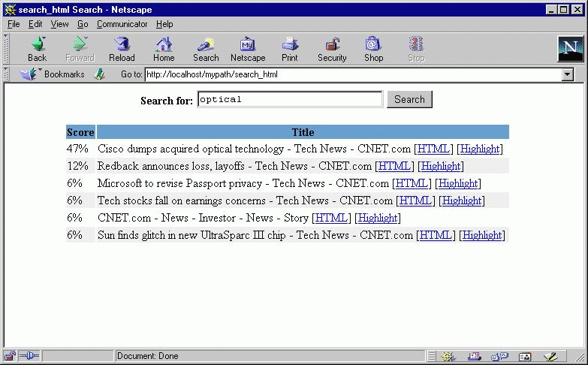
Task: Reload the current page
Action: 122,49
